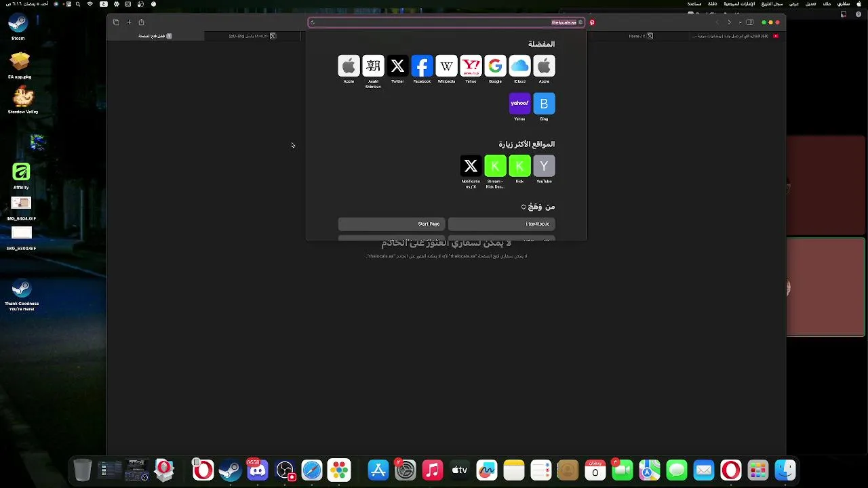868x488 pixels.
Task: Reload the page with the address bar refresh icon
Action: point(313,22)
